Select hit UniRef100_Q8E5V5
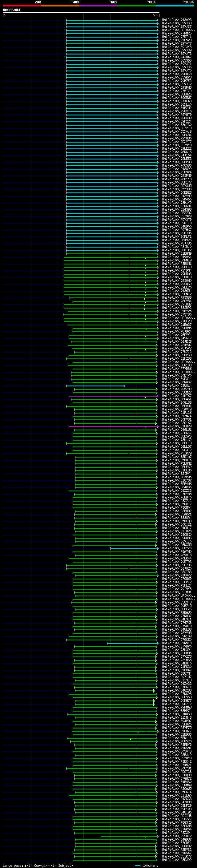This screenshot has height=868, width=197. 177,437
